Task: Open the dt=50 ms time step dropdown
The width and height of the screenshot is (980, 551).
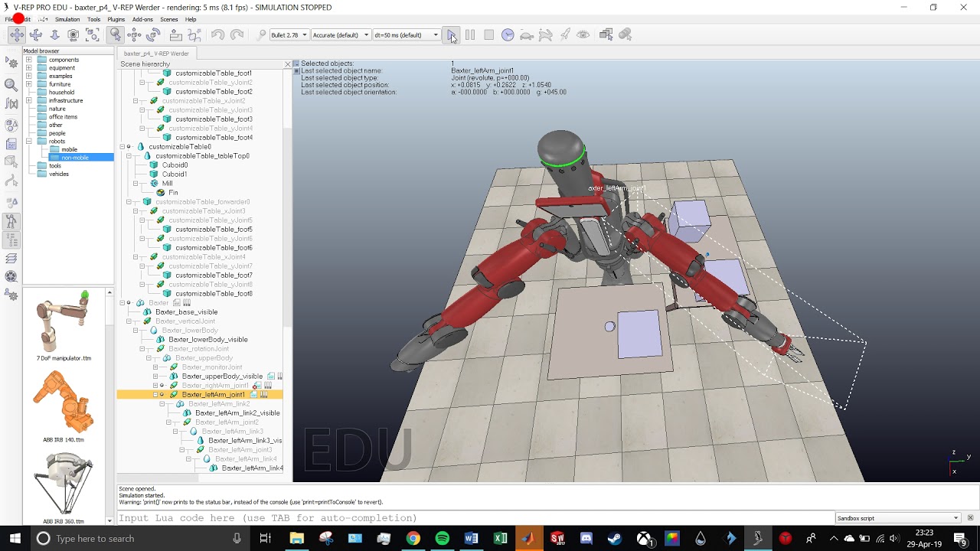Action: 406,34
